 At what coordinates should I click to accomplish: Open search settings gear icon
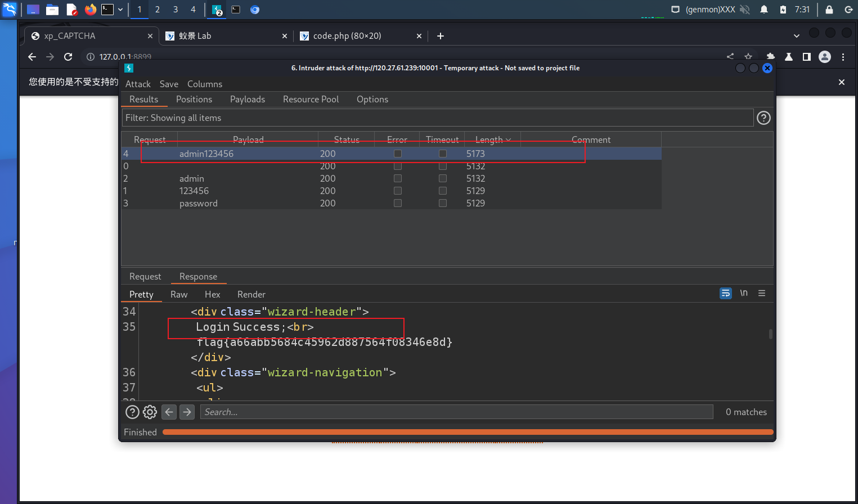pyautogui.click(x=150, y=412)
